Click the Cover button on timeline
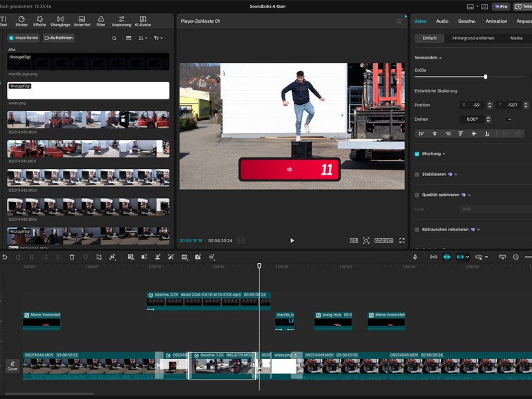 tap(12, 366)
